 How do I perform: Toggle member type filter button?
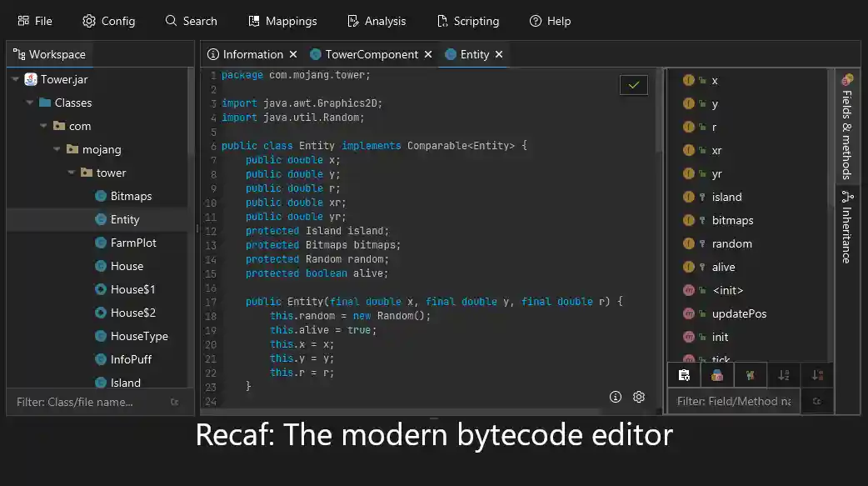pyautogui.click(x=717, y=375)
